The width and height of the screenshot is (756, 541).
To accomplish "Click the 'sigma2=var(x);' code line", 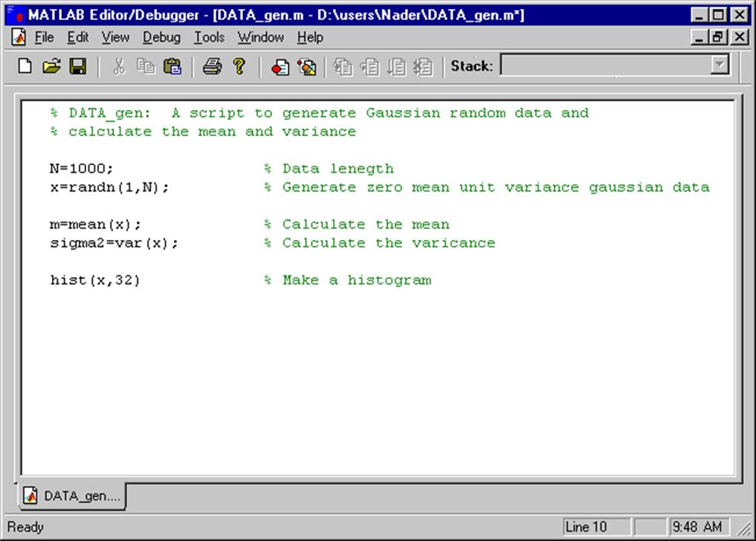I will click(x=114, y=243).
